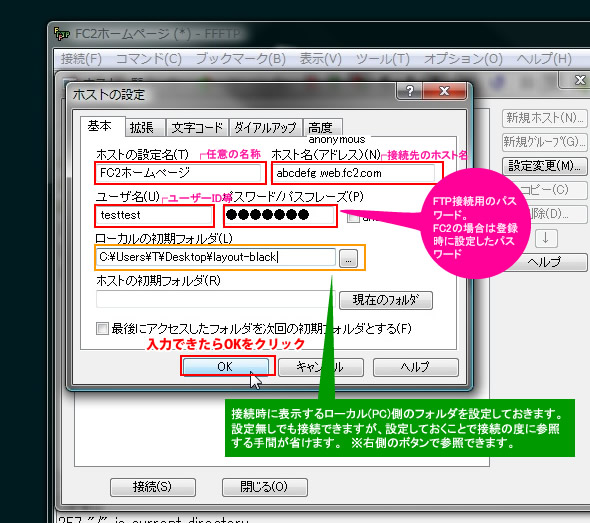This screenshot has height=523, width=590.
Task: Browse local folder with the ... button
Action: tap(348, 258)
